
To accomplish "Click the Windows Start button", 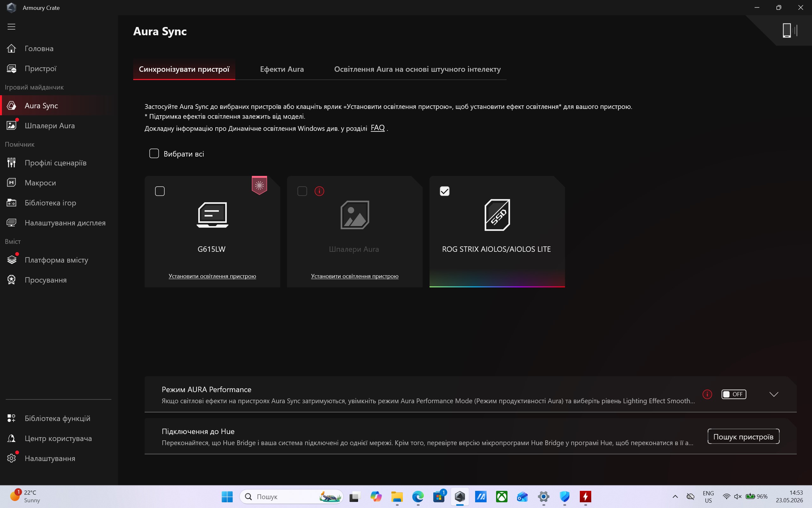I will click(x=227, y=497).
